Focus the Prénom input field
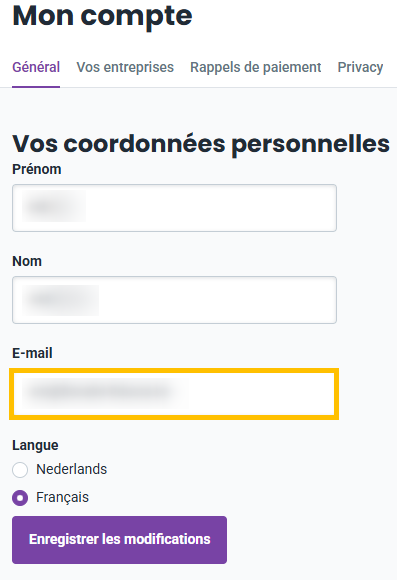This screenshot has width=397, height=580. tap(174, 208)
